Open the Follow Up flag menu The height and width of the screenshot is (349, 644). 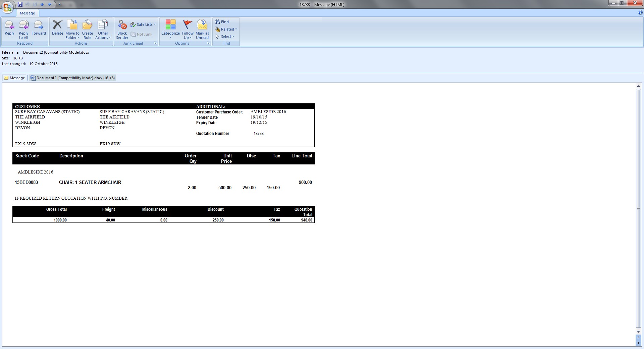[x=187, y=30]
